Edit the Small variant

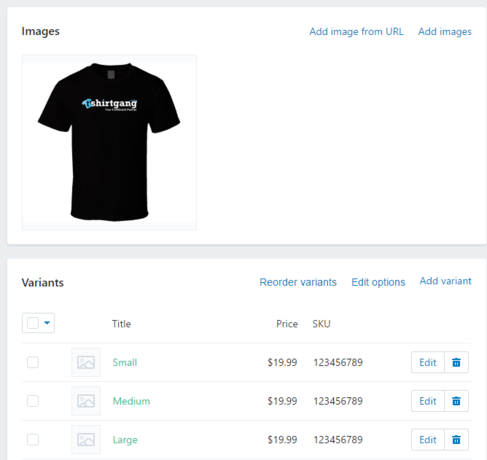[x=428, y=362]
